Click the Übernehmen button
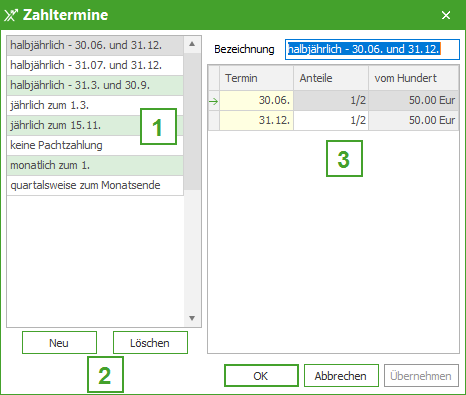 point(421,376)
